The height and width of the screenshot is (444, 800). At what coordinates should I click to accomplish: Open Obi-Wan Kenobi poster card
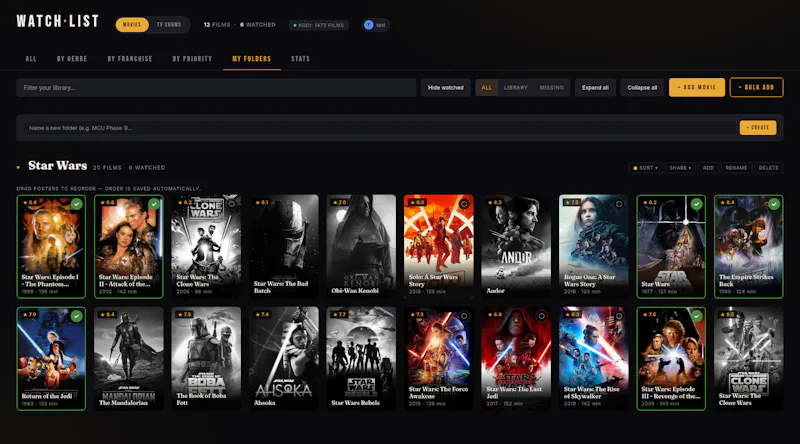tap(361, 246)
